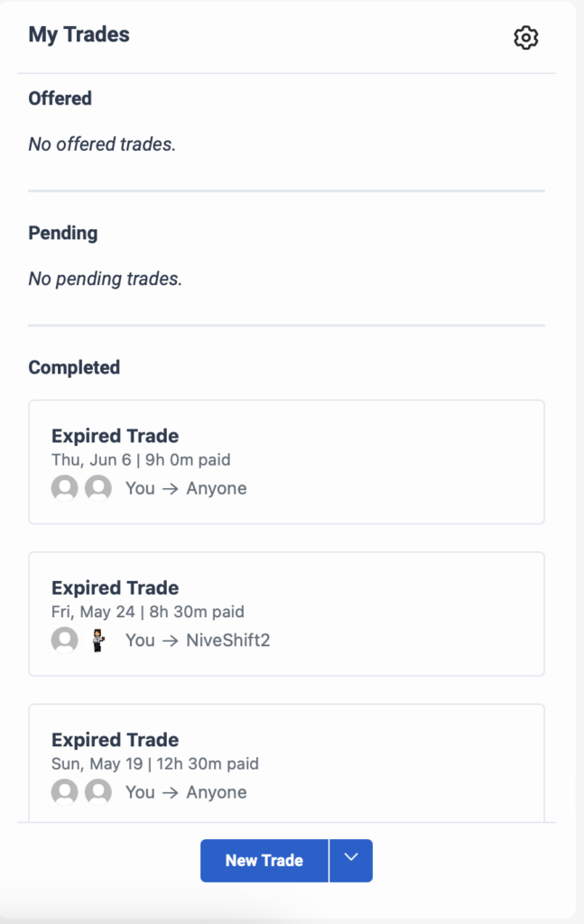Click the Offered section heading
The width and height of the screenshot is (584, 924).
[x=60, y=97]
